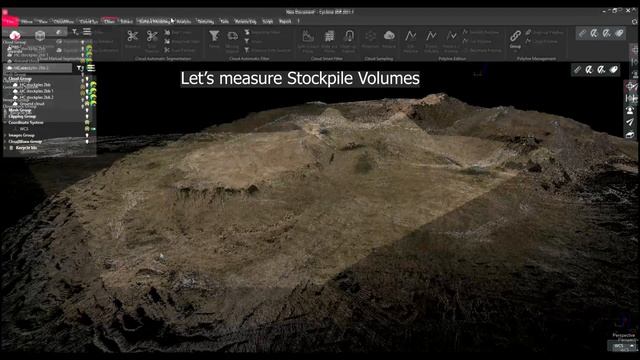The width and height of the screenshot is (640, 360).
Task: Toggle visibility bulb for Ground cloud
Action: coord(87,104)
